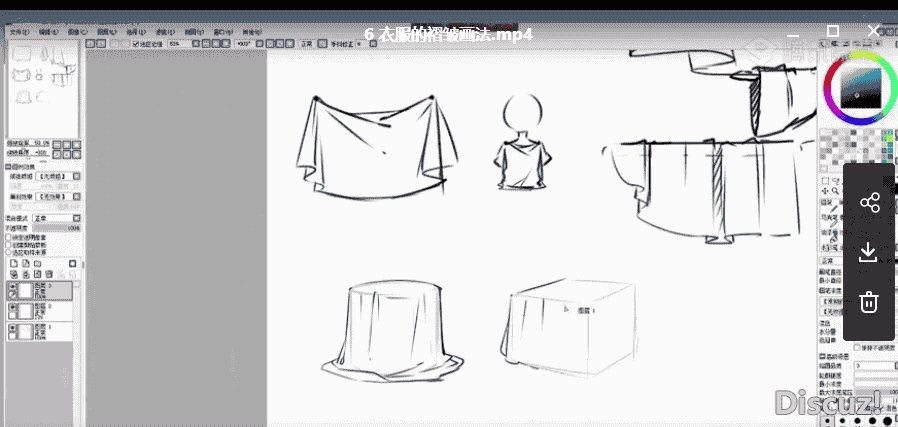Rotate view clockwise in navigator

66,155
